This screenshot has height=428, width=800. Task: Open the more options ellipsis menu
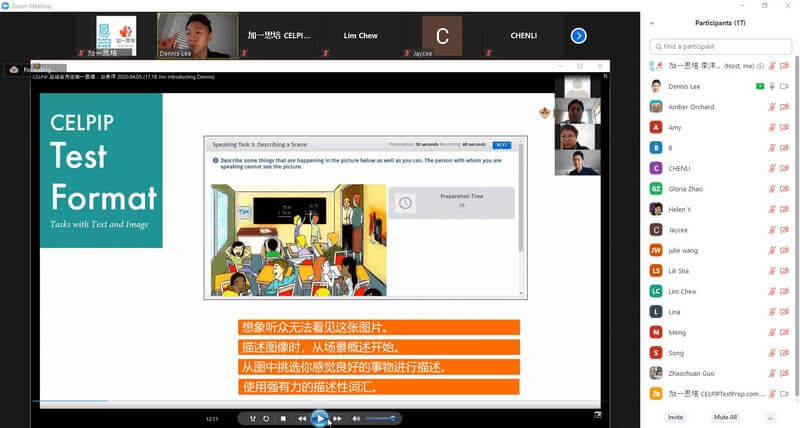coord(771,417)
